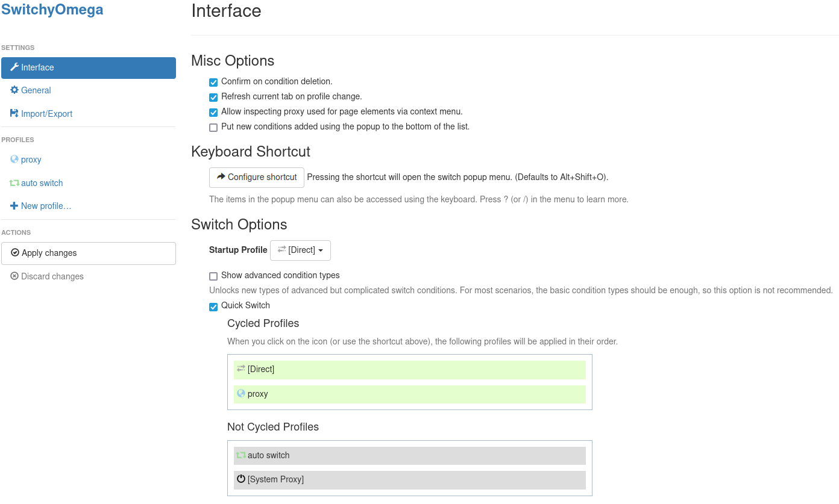Screen dimensions: 839x504
Task: Select auto switch in Not Cycled Profiles
Action: [409, 455]
